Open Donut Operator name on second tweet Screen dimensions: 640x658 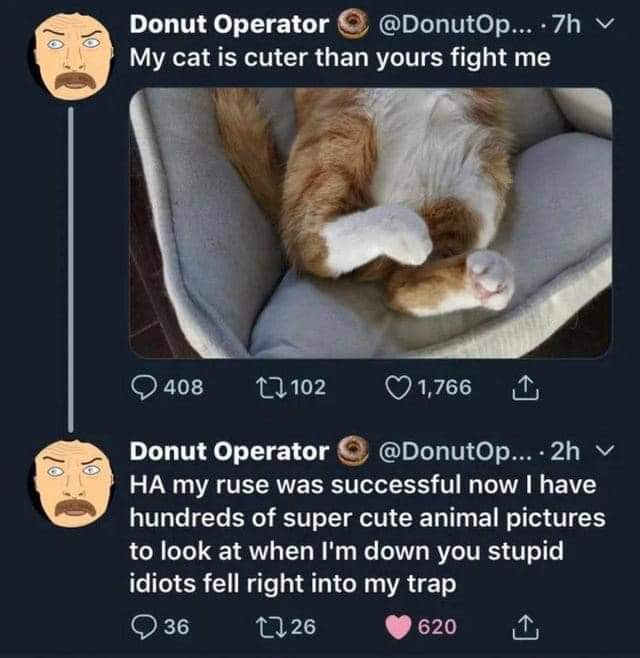229,451
